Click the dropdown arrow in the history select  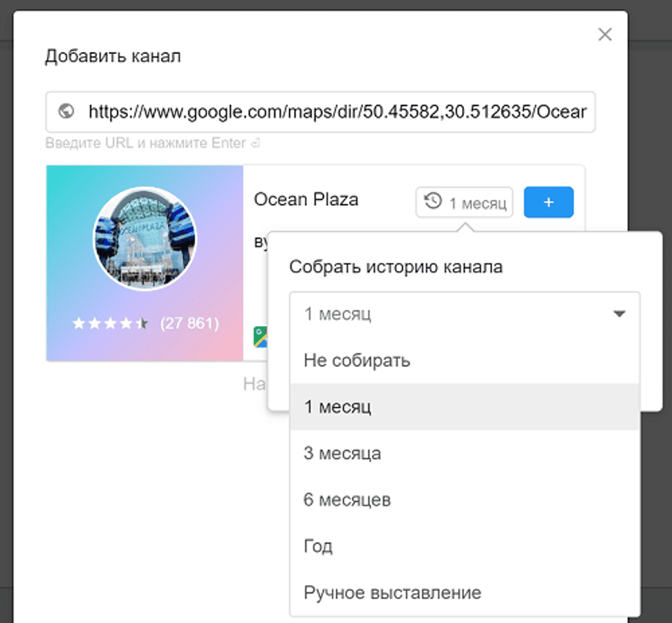point(619,314)
